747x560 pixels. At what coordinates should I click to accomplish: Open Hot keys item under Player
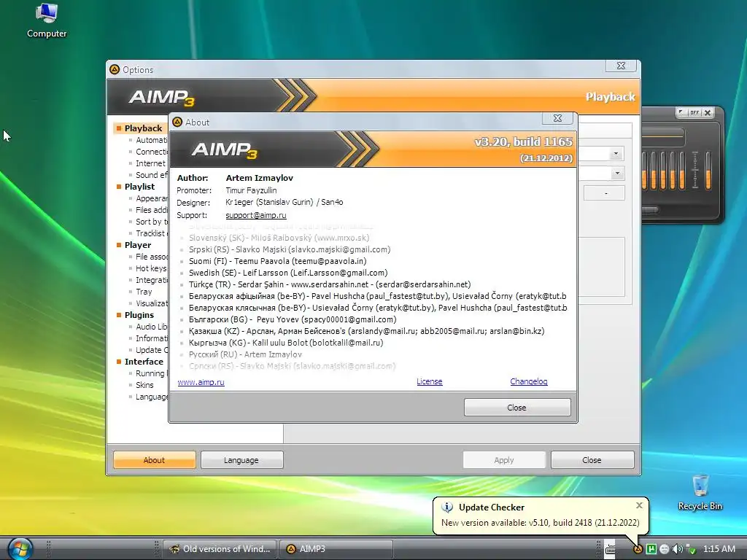pyautogui.click(x=151, y=268)
